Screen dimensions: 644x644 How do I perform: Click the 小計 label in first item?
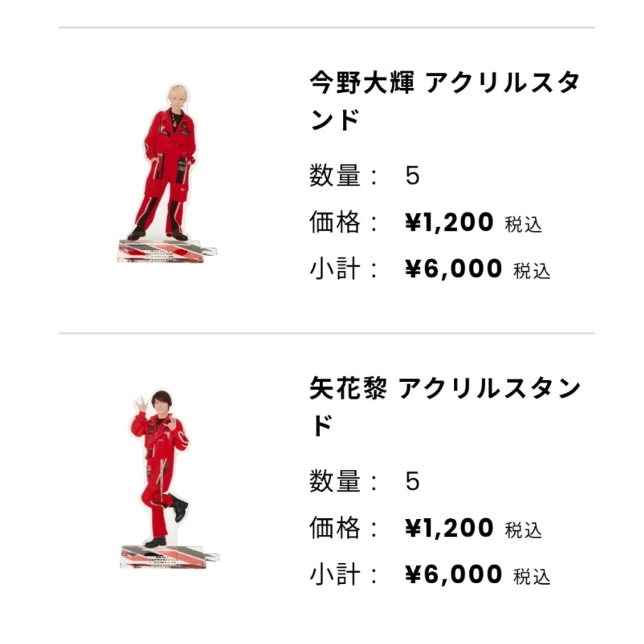tap(335, 269)
